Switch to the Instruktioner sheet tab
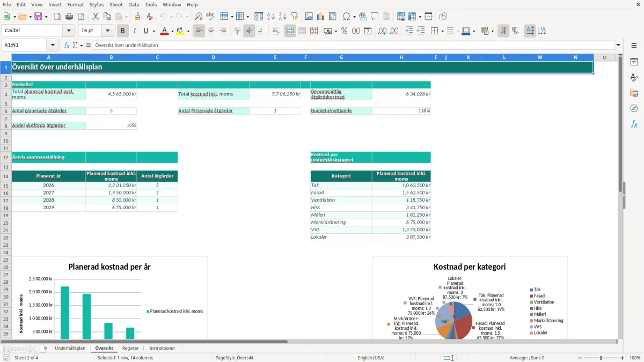Viewport: 644px width, 362px height. pyautogui.click(x=162, y=349)
